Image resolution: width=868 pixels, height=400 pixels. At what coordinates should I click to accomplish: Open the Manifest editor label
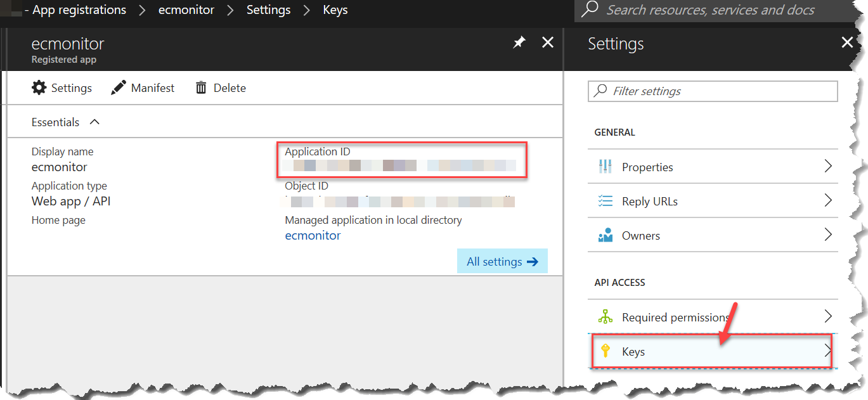tap(153, 88)
